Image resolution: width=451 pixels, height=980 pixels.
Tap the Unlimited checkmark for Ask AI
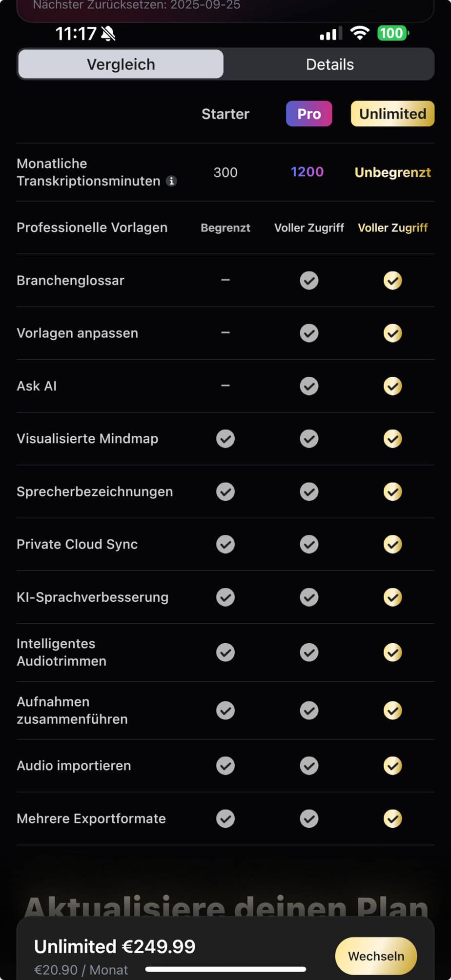[392, 386]
